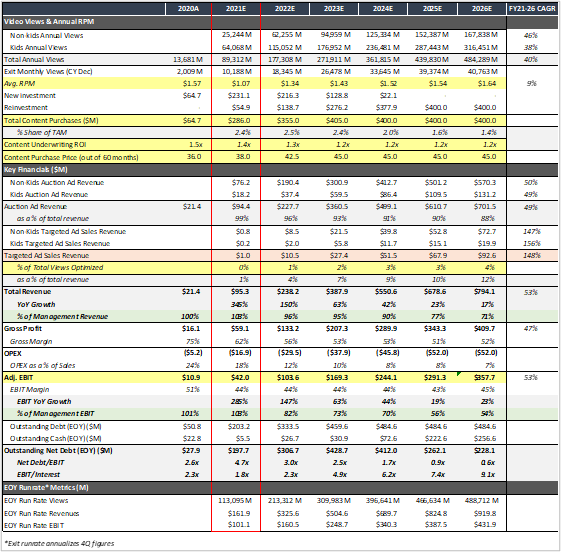Viewport: 561px width, 552px height.
Task: Select the 2025E column header
Action: click(432, 9)
